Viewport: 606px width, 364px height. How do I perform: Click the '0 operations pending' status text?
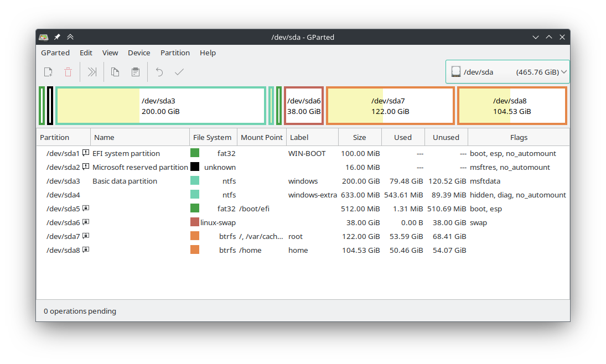point(80,311)
